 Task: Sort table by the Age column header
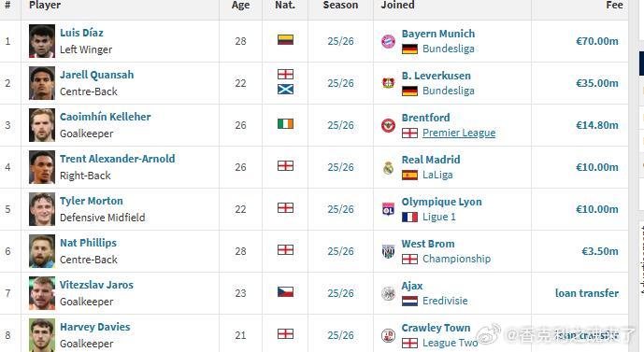240,5
